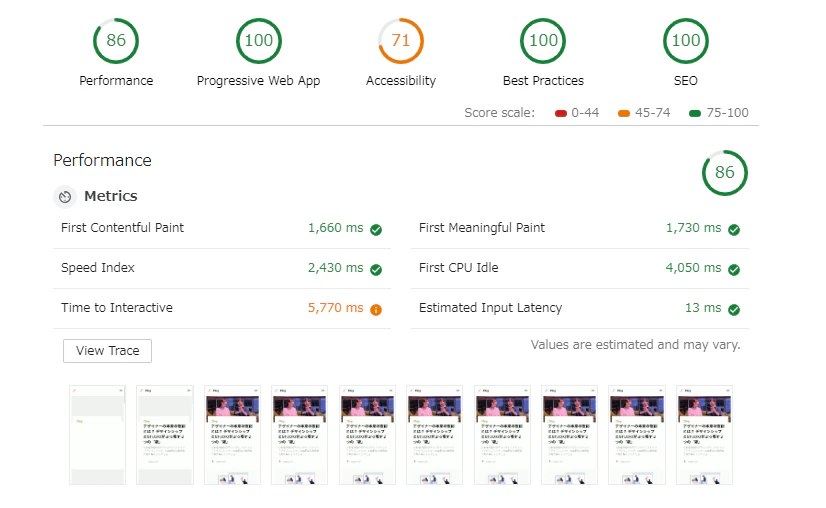Click the Performance section heading text
The image size is (826, 508).
[x=102, y=160]
